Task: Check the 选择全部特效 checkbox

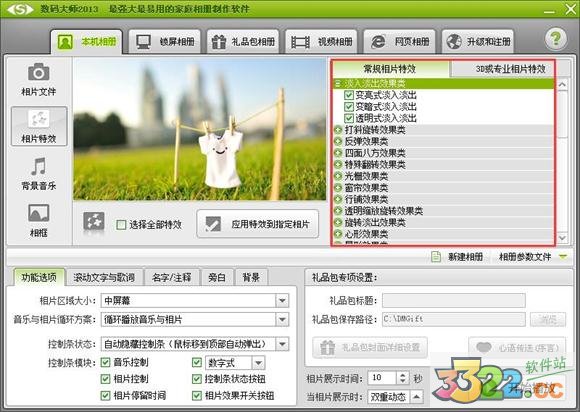Action: click(121, 224)
